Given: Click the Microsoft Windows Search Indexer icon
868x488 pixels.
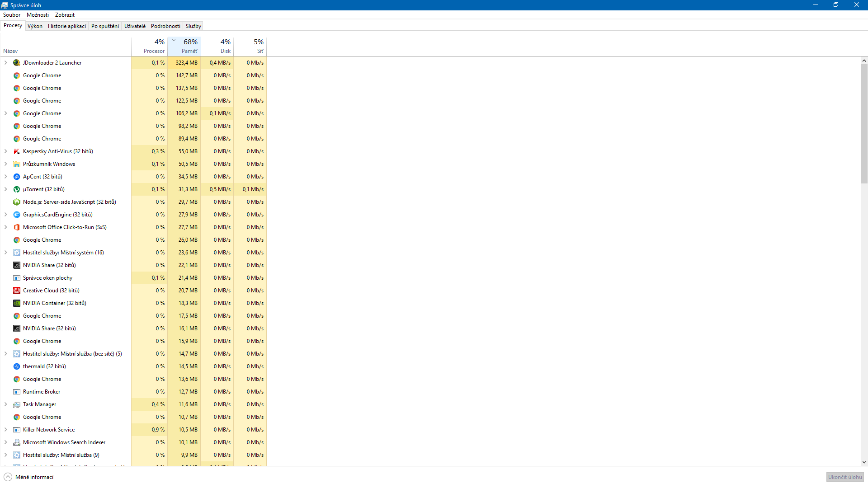Looking at the screenshot, I should [17, 442].
